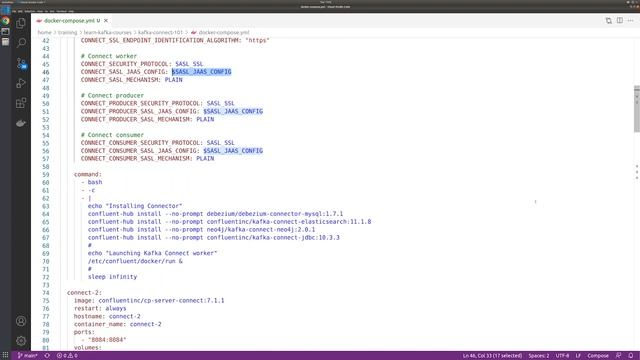Click 'container_name: connect-2' on line 78
640x360 pixels.
coord(118,324)
